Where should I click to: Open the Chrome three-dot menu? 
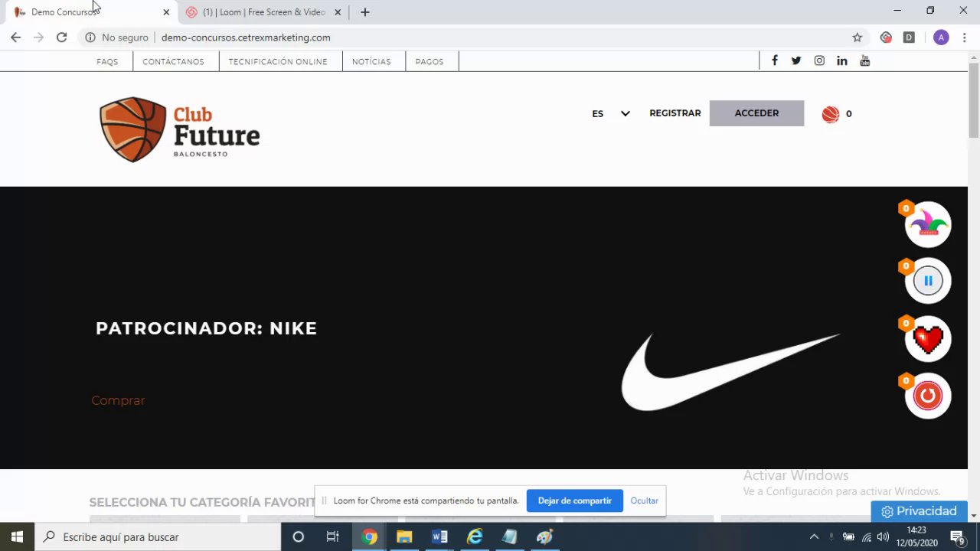click(964, 37)
